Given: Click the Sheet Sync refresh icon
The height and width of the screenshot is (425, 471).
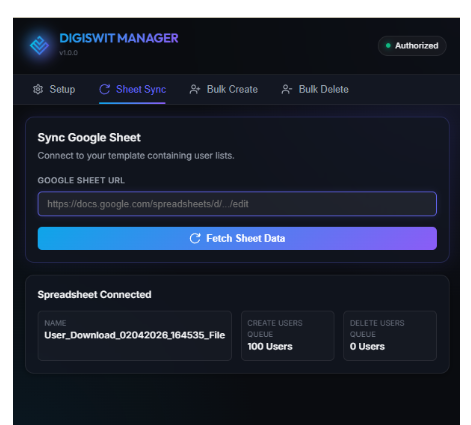Looking at the screenshot, I should 105,89.
